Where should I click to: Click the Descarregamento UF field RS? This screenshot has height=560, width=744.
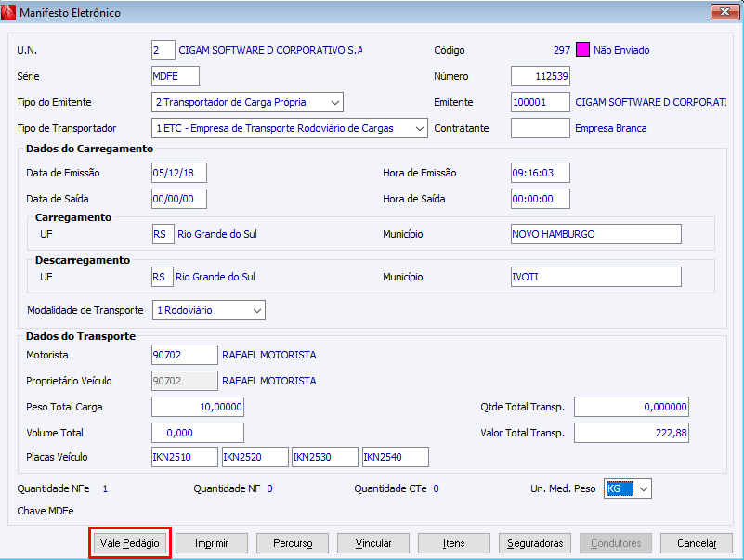(x=163, y=277)
